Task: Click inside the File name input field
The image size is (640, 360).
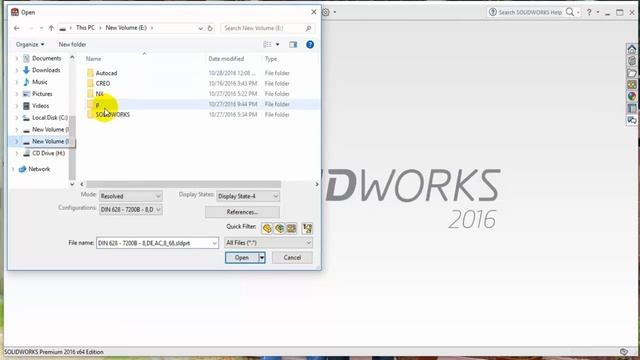Action: tap(157, 243)
